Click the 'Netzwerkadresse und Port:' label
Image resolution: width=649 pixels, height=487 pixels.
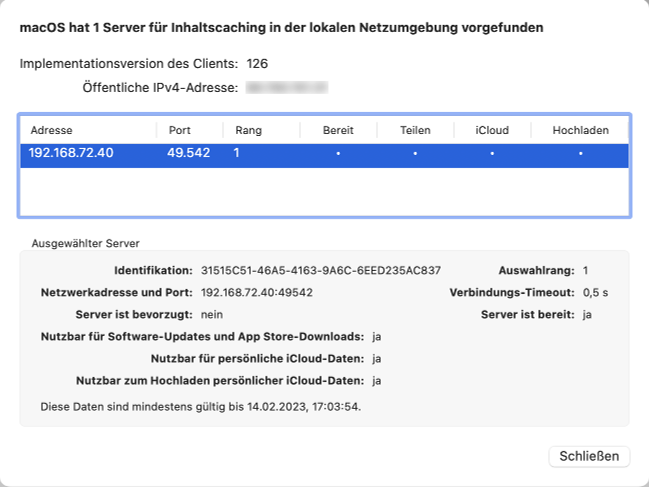[x=117, y=293]
